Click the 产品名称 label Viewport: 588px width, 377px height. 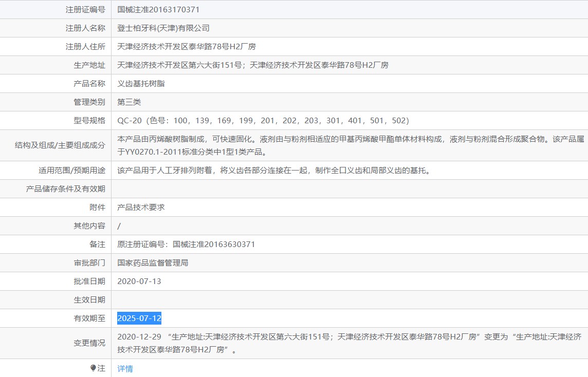[x=89, y=84]
